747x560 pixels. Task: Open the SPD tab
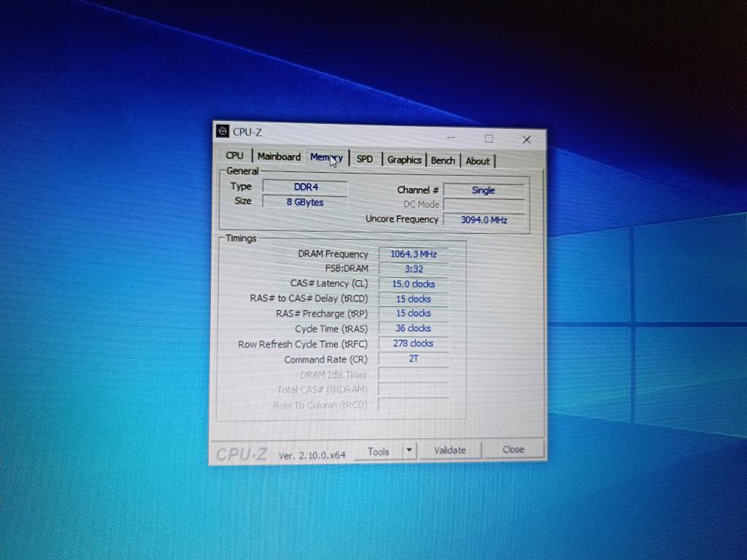coord(365,159)
